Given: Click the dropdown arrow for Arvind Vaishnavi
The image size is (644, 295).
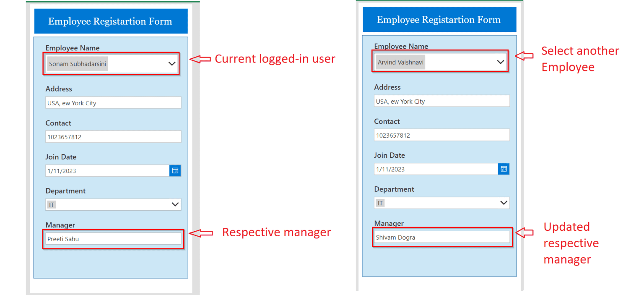Looking at the screenshot, I should coord(500,61).
